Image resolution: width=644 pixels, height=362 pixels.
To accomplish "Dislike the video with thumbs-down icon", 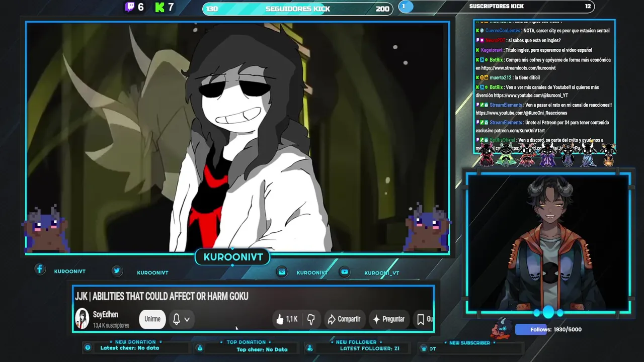I will click(x=311, y=319).
